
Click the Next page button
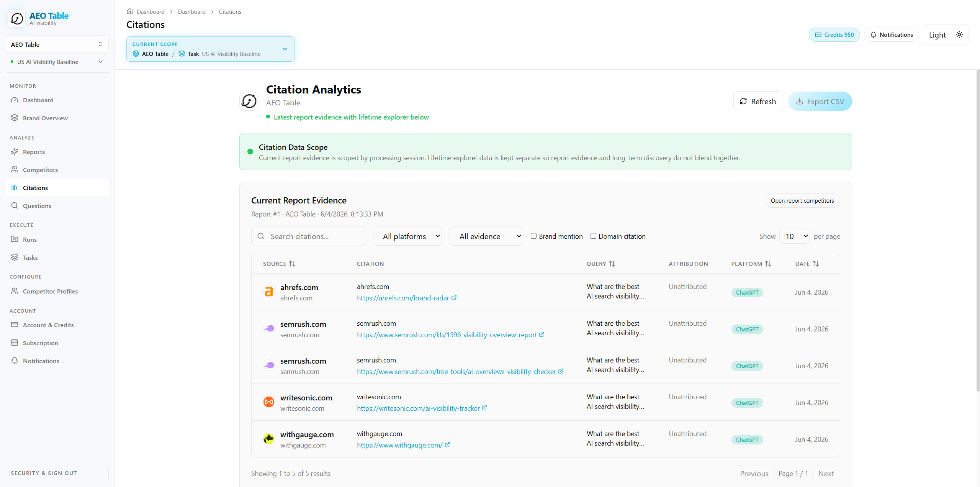click(826, 474)
